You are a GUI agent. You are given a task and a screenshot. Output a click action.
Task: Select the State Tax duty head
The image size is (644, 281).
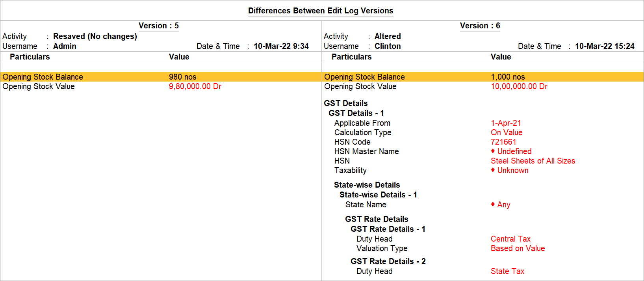click(x=507, y=271)
